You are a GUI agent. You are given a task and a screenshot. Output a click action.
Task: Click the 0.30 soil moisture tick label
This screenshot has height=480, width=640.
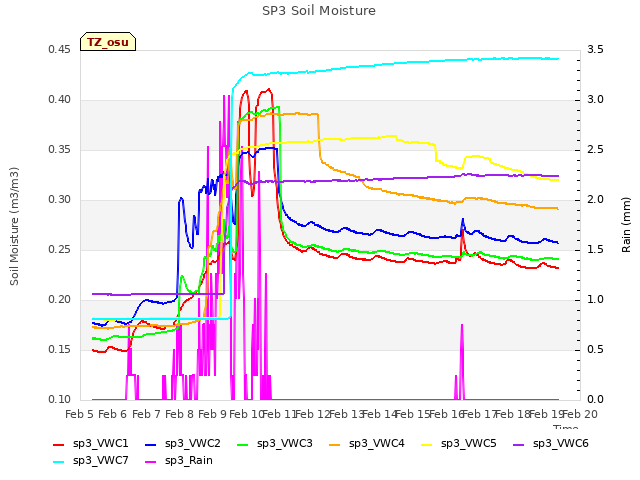(60, 199)
